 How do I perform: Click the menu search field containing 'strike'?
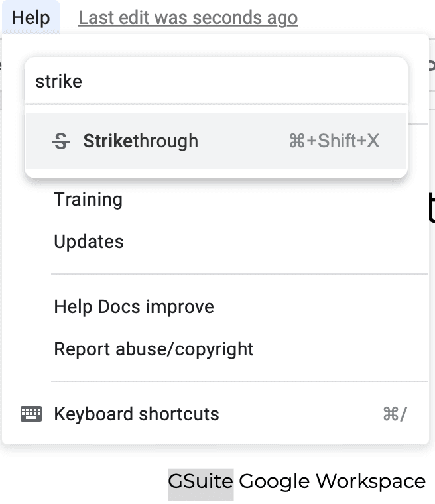[216, 81]
